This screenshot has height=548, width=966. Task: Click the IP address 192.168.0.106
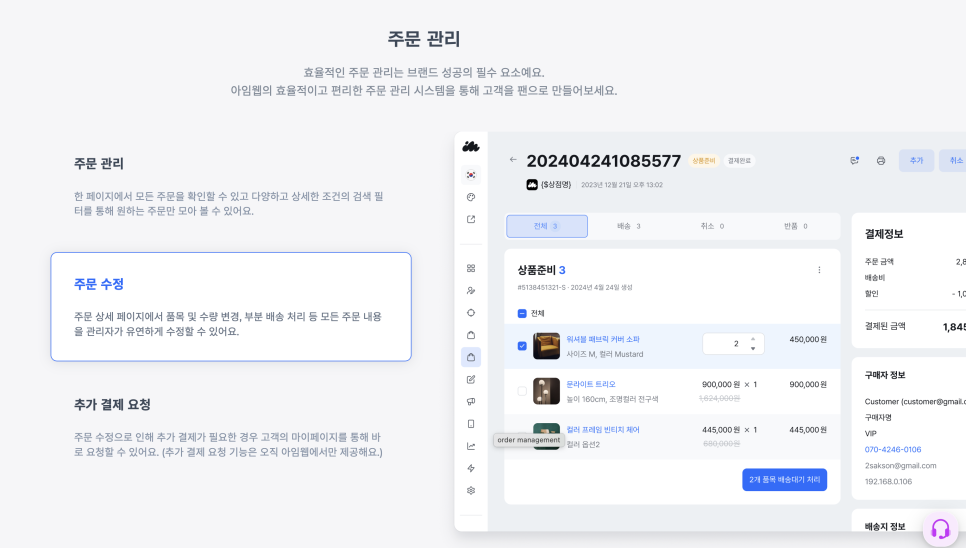pos(888,482)
